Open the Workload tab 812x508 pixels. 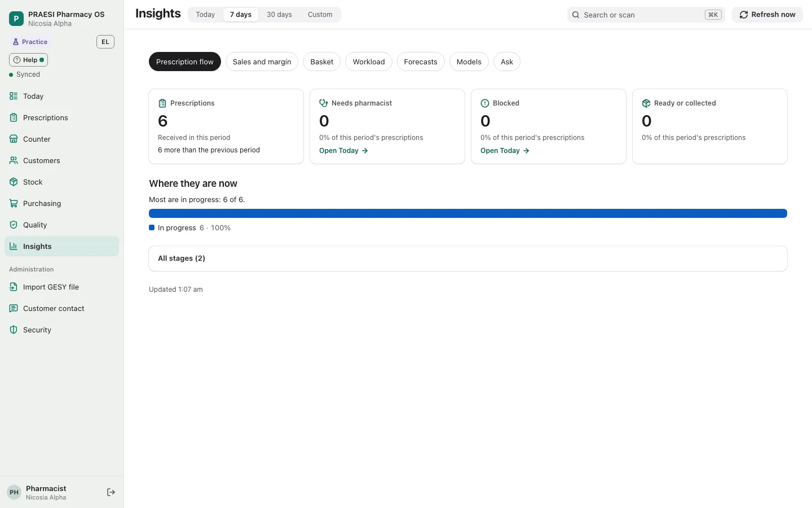click(369, 62)
